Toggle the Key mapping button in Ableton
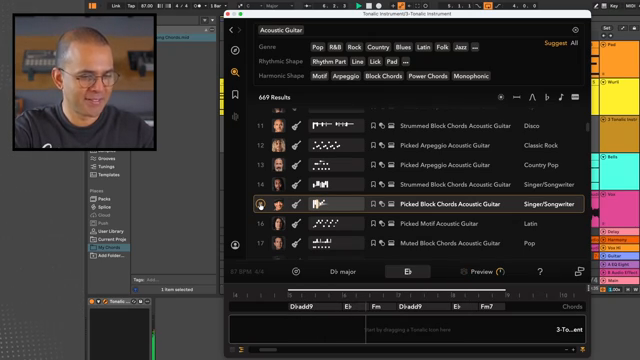640x360 pixels. tap(613, 6)
